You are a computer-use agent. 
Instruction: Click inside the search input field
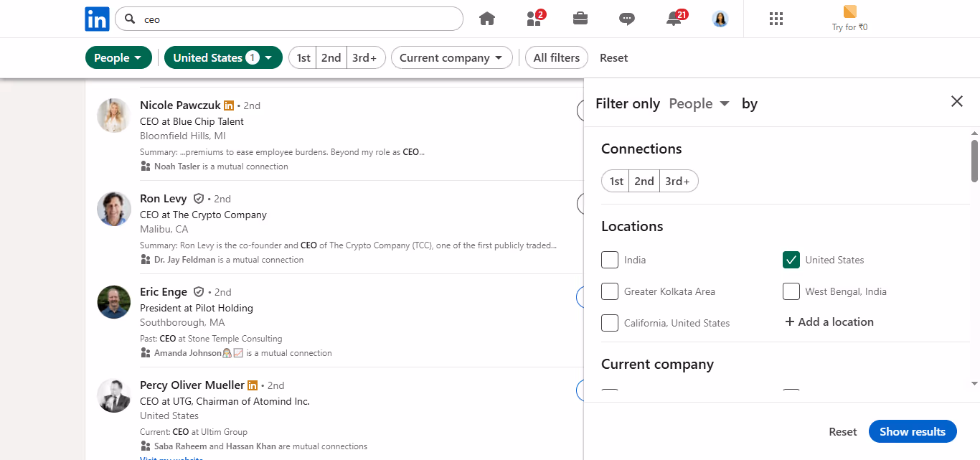coord(287,19)
